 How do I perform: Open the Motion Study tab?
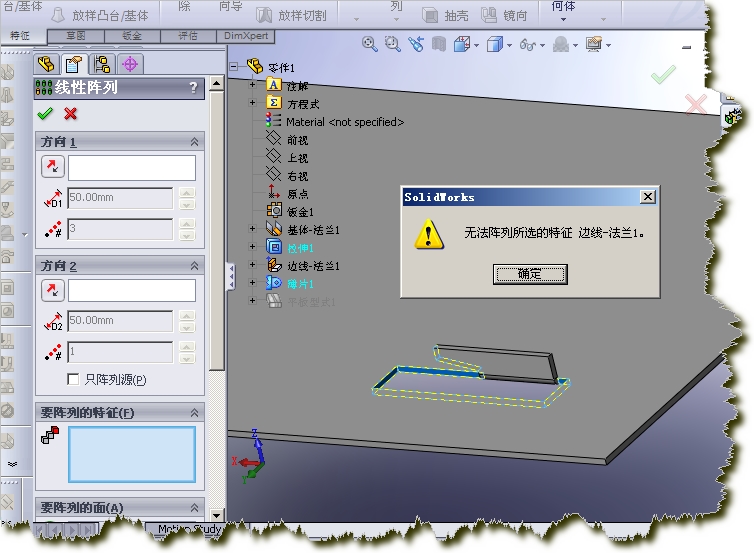189,529
